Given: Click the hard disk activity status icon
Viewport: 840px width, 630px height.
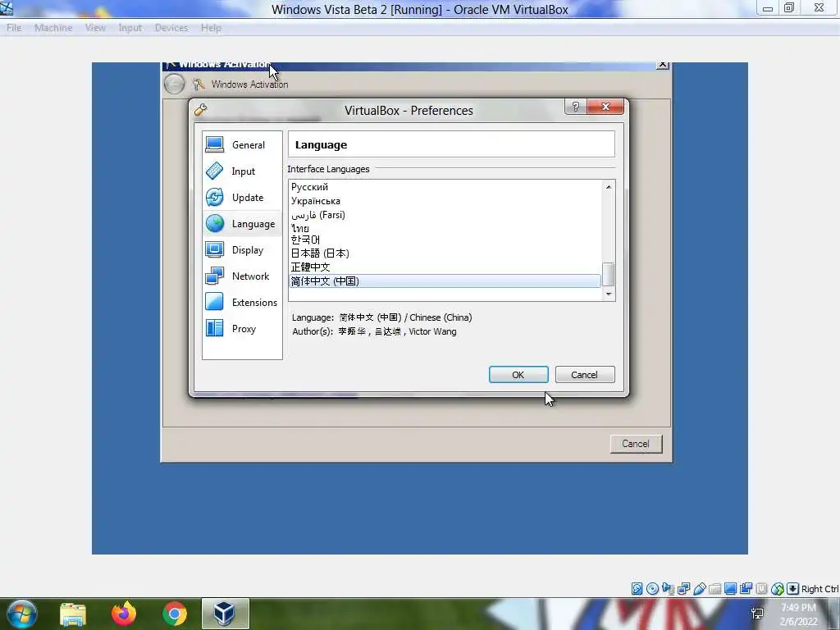Looking at the screenshot, I should pyautogui.click(x=637, y=589).
